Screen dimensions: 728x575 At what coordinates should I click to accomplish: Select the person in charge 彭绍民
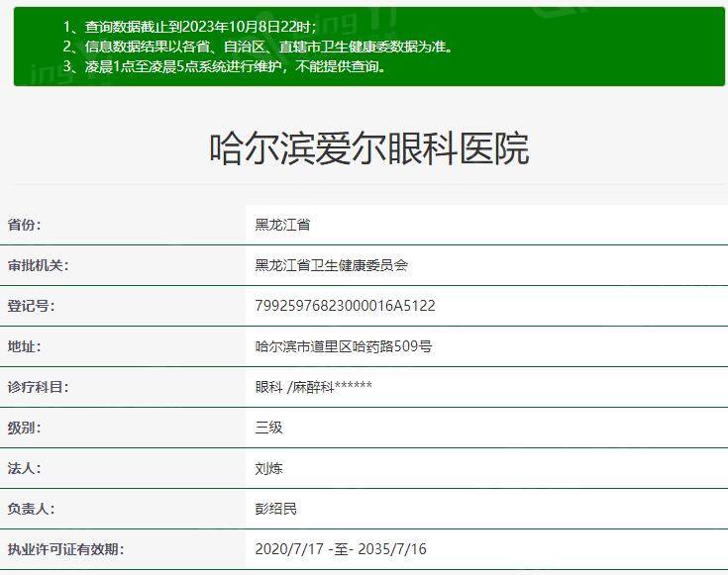coord(275,509)
